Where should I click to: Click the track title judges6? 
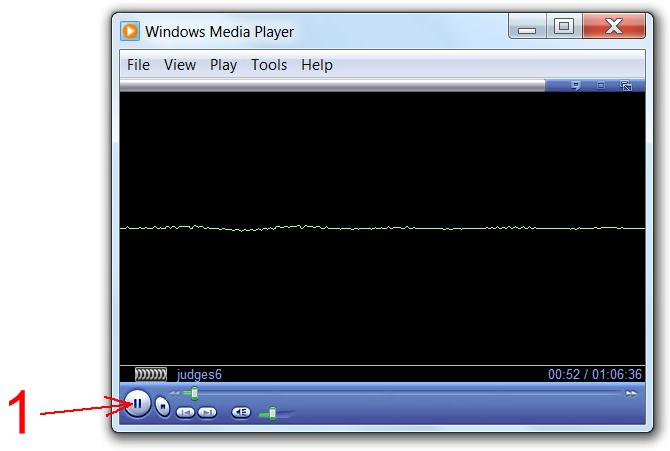pyautogui.click(x=199, y=374)
